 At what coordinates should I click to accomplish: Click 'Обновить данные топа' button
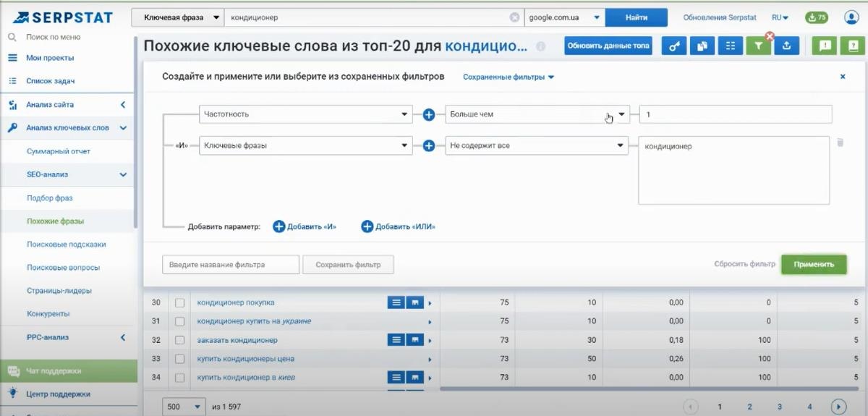[609, 46]
